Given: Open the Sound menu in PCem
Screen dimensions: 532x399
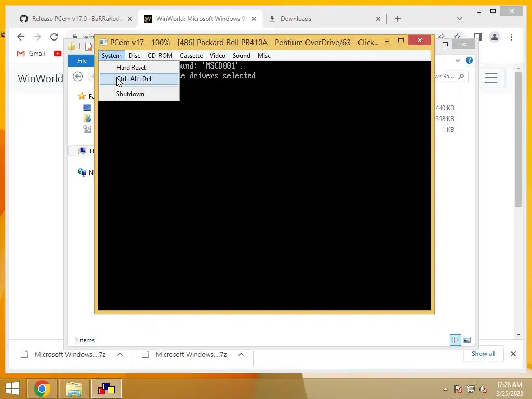Looking at the screenshot, I should (x=241, y=55).
